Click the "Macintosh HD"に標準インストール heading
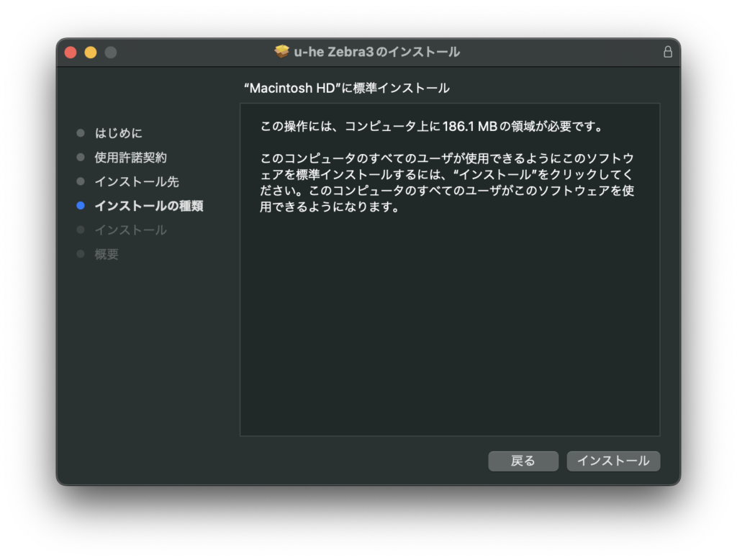The image size is (737, 560). point(347,88)
